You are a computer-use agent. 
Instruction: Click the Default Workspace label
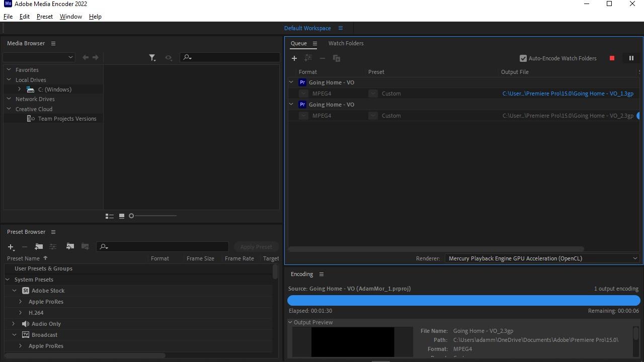[307, 28]
